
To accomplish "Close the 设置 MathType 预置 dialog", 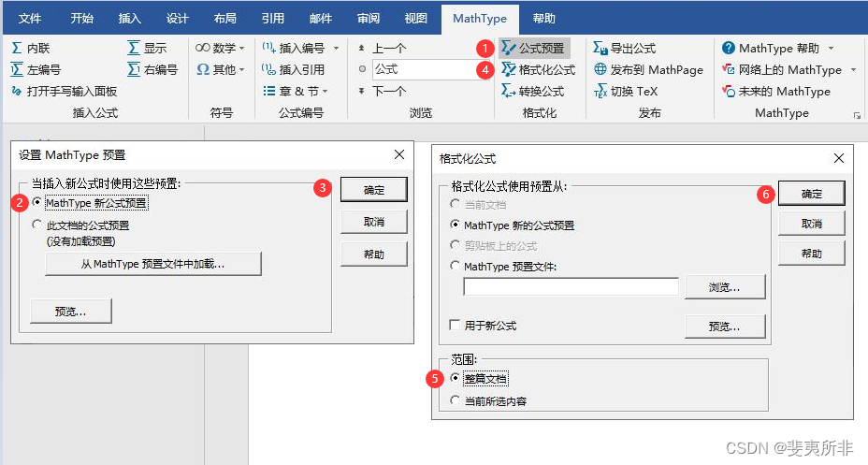I will coord(399,154).
